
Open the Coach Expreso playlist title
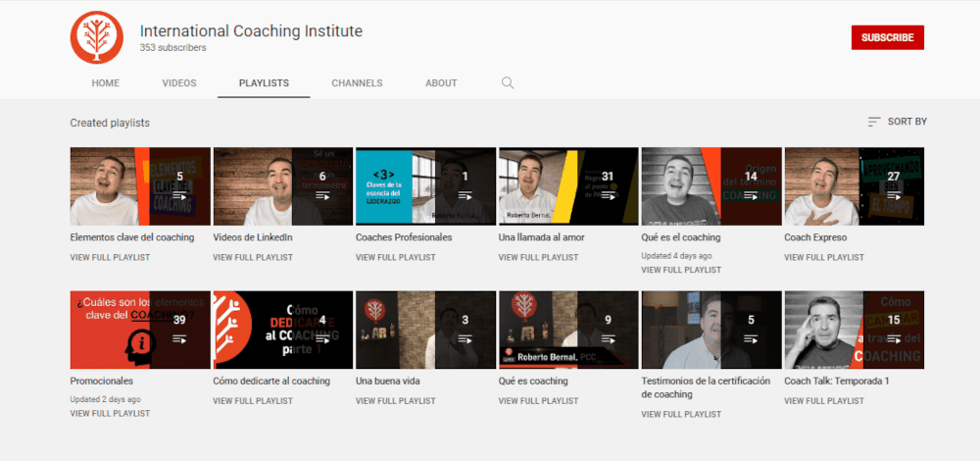click(x=815, y=237)
